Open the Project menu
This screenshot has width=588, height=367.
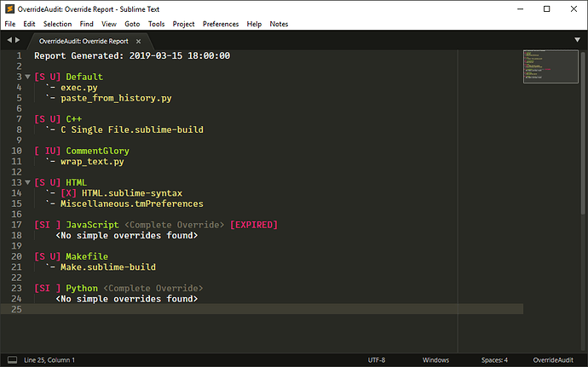(x=183, y=24)
